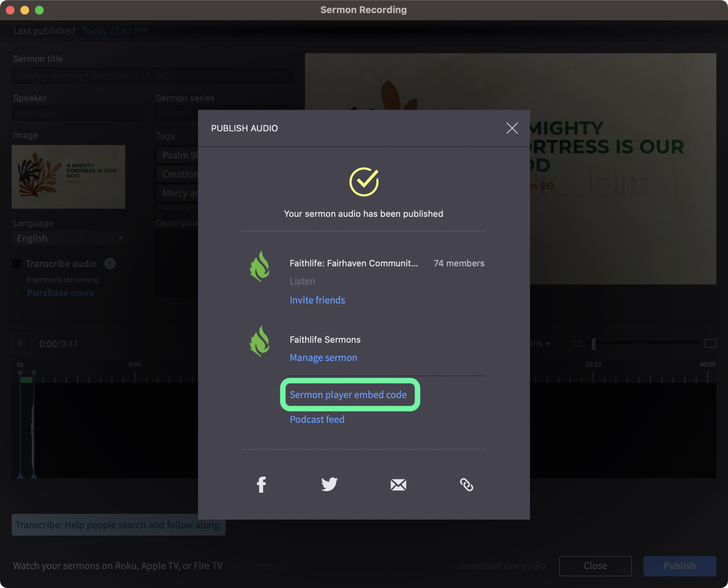Share sermon by email icon

tap(398, 485)
